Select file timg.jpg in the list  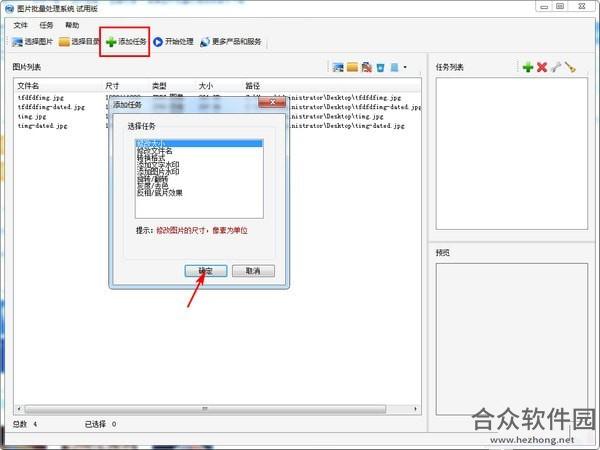click(32, 116)
